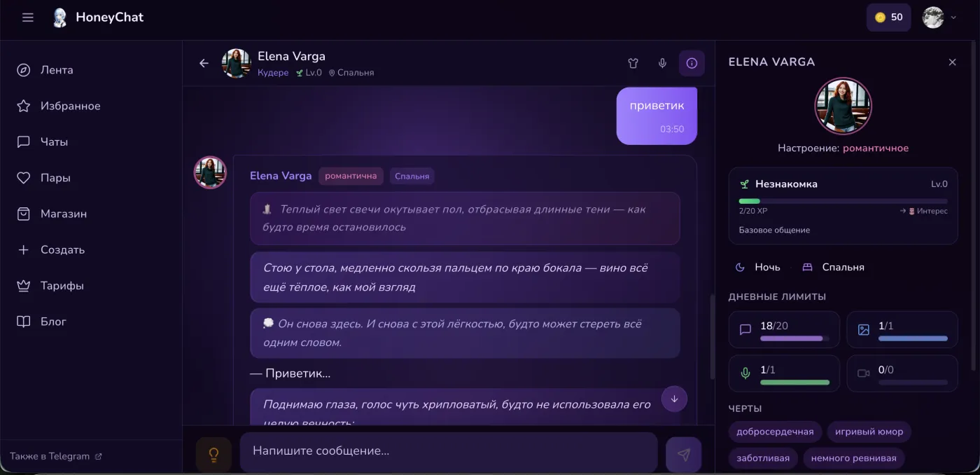This screenshot has height=475, width=980.
Task: Open the outfit t-shirt icon
Action: [x=633, y=63]
